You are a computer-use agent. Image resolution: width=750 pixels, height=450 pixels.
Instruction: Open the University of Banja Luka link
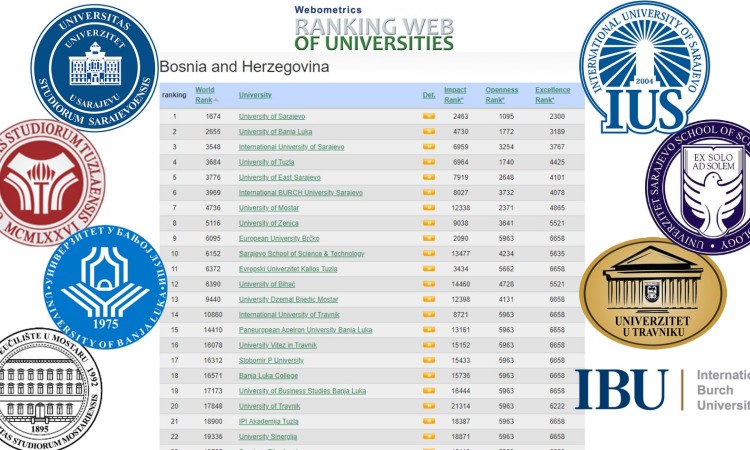click(275, 132)
